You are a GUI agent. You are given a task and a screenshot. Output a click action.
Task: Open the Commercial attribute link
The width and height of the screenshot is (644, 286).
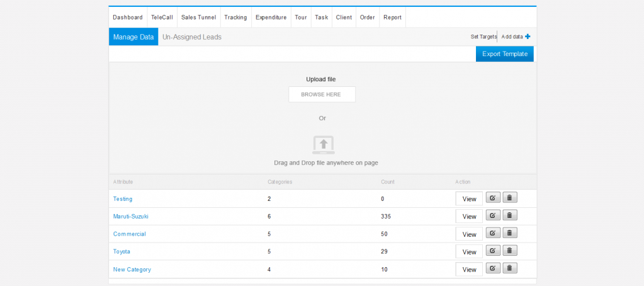(130, 234)
